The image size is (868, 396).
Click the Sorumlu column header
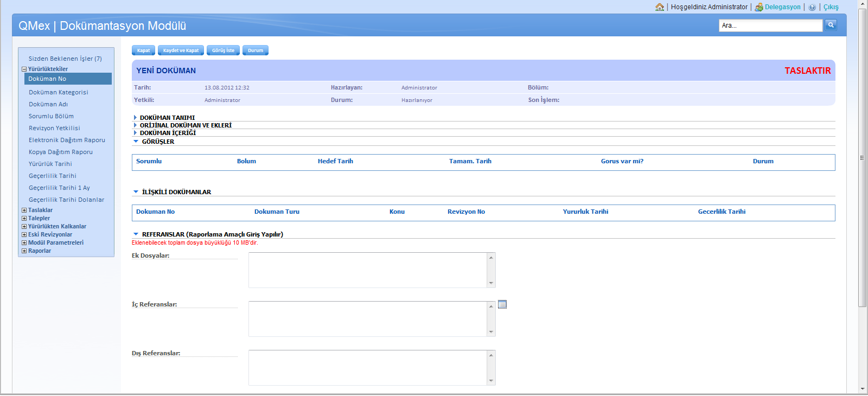[149, 161]
